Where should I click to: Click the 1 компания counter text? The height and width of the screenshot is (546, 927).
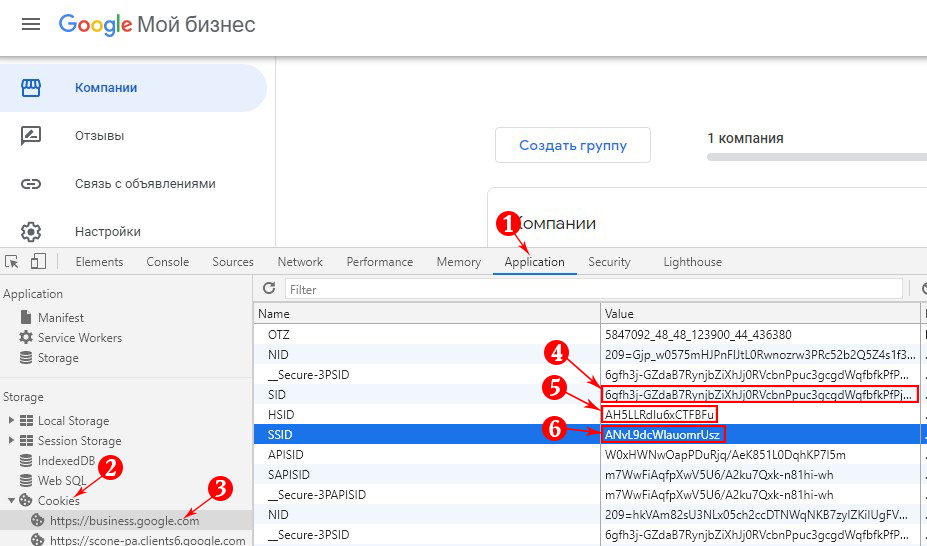pos(745,138)
